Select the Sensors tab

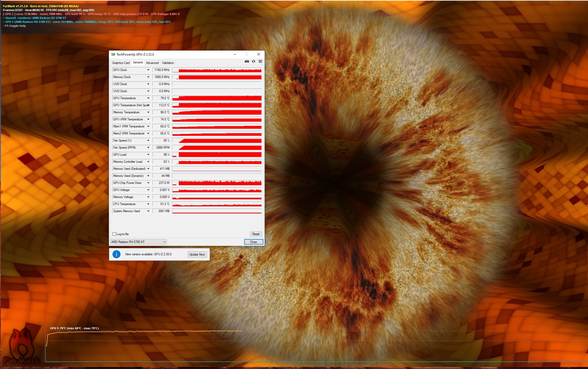137,62
